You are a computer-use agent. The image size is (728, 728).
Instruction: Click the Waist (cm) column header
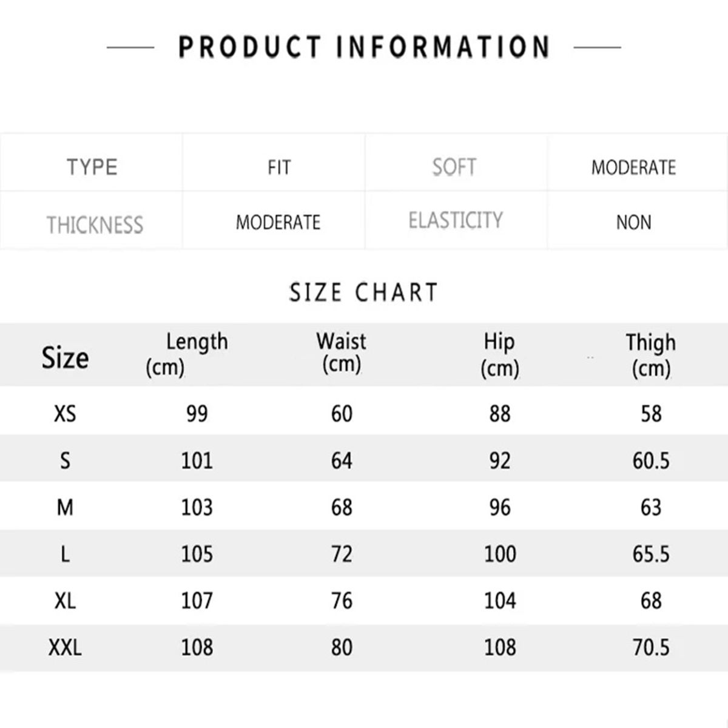(342, 352)
